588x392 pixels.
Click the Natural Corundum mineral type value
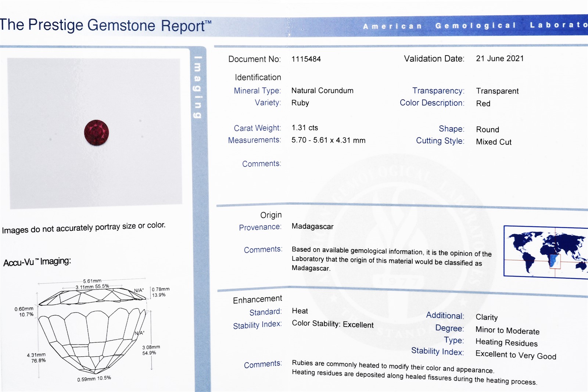click(x=322, y=91)
